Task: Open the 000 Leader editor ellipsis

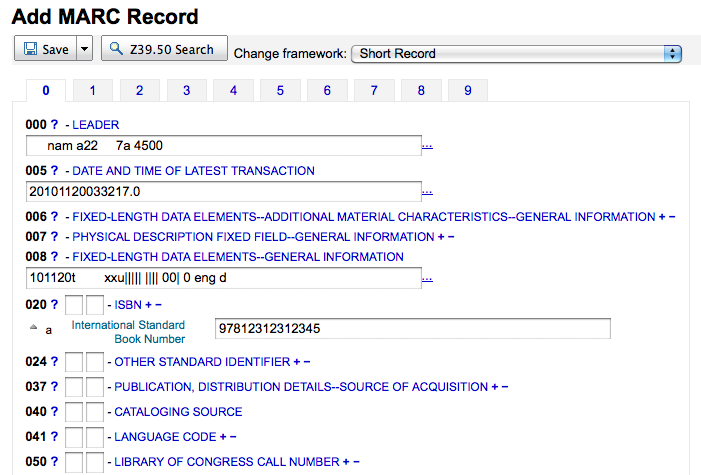Action: coord(427,146)
